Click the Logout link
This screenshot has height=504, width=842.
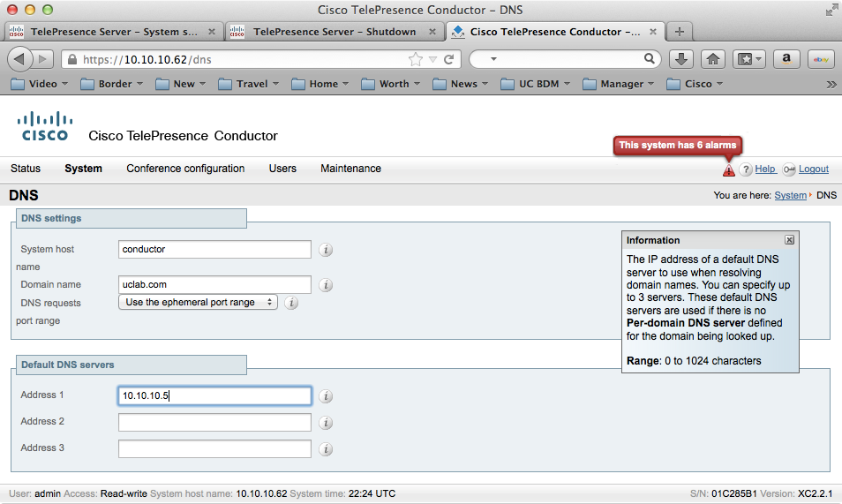814,169
